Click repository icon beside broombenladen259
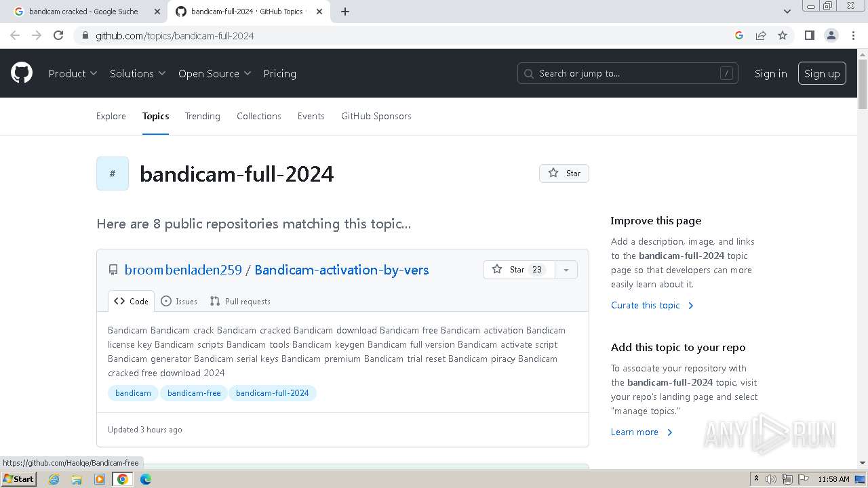This screenshot has width=868, height=488. coord(113,270)
